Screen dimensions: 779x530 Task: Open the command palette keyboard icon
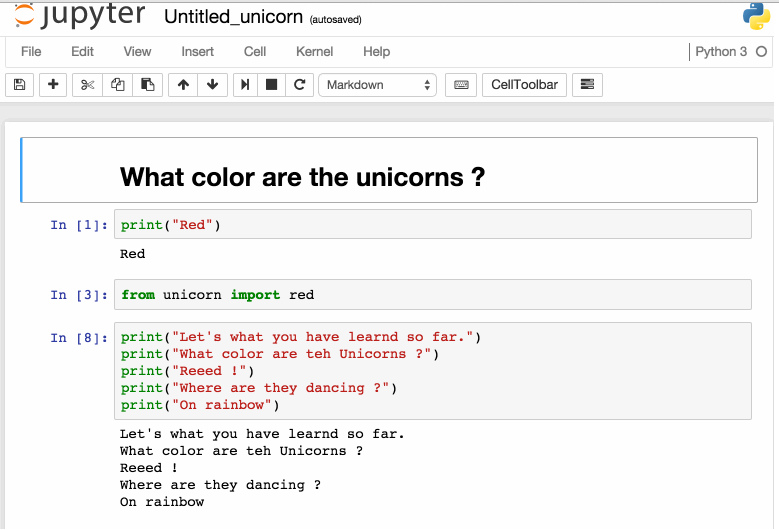click(460, 85)
